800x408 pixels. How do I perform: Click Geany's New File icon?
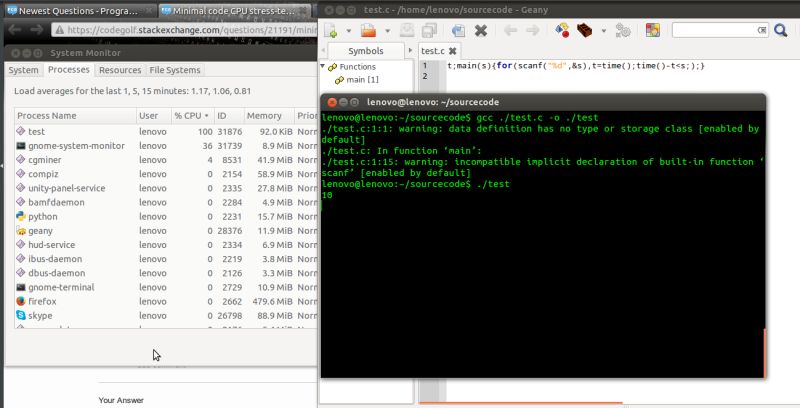[x=331, y=31]
